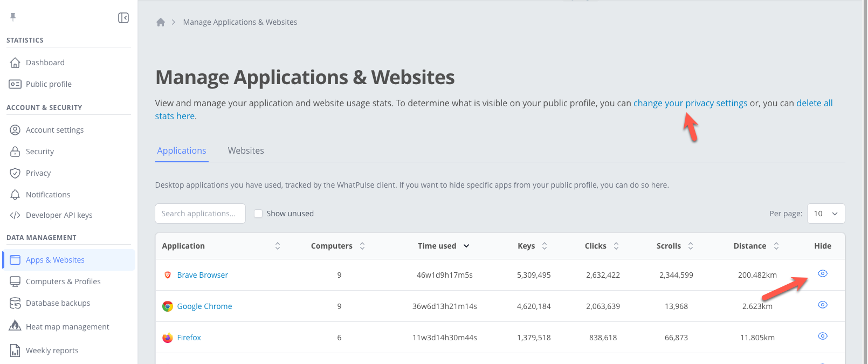
Task: Click Chrome keys value '4,620,184'
Action: 534,306
